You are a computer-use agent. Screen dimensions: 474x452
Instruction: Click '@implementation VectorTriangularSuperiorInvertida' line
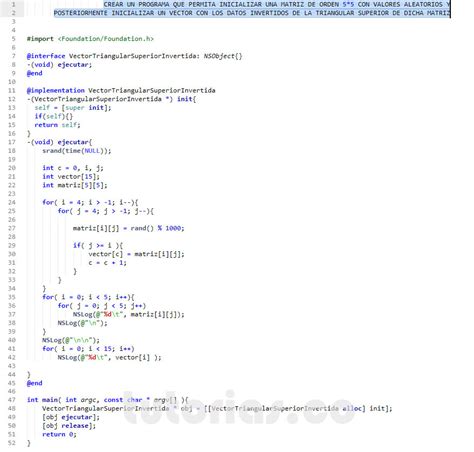point(121,91)
